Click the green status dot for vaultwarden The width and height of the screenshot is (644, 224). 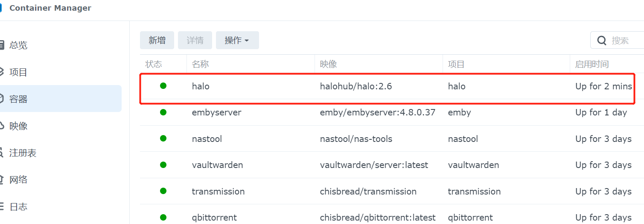coord(163,165)
